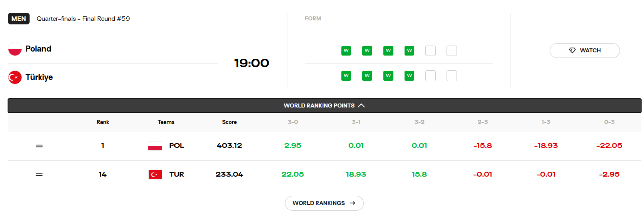644x217 pixels.
Task: Click the TUR flag in the ranking table
Action: click(155, 175)
